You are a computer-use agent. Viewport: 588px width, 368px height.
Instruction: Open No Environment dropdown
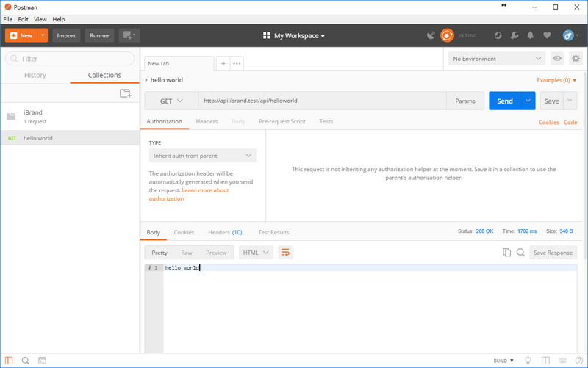tap(497, 59)
